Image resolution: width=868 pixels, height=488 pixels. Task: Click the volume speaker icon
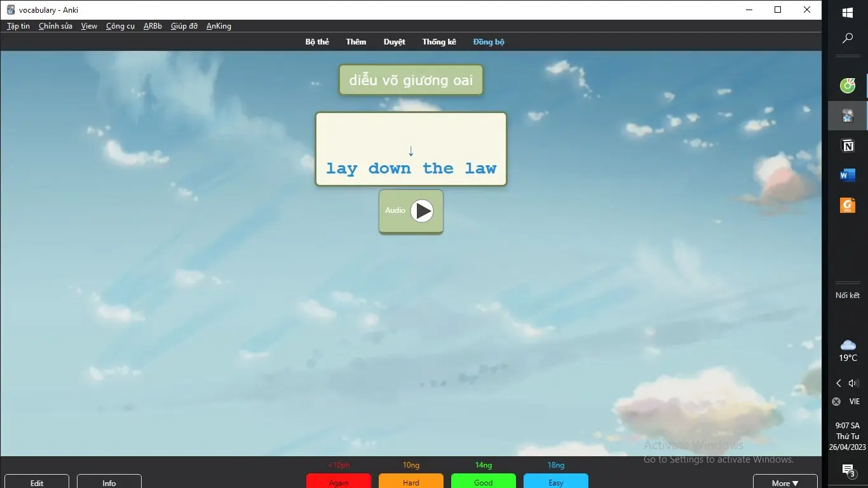(853, 383)
